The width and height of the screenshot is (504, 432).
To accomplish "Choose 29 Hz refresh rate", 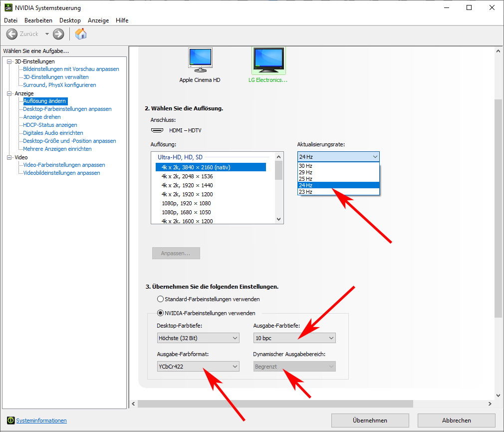I will click(338, 172).
